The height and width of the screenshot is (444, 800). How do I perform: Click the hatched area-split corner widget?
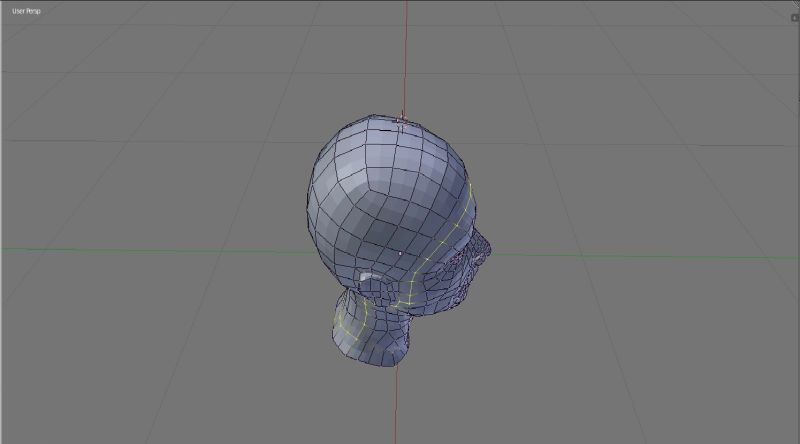click(x=796, y=4)
